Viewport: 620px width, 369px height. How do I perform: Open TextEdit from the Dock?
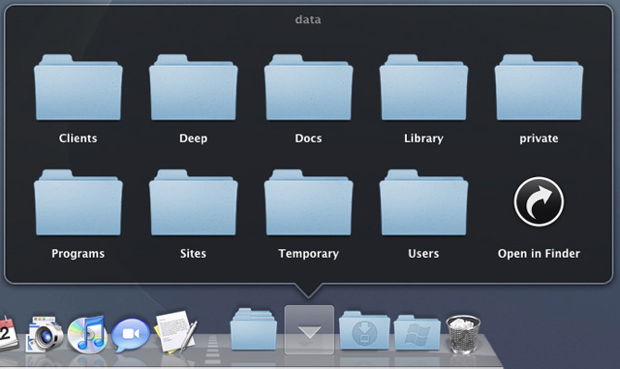[x=175, y=331]
